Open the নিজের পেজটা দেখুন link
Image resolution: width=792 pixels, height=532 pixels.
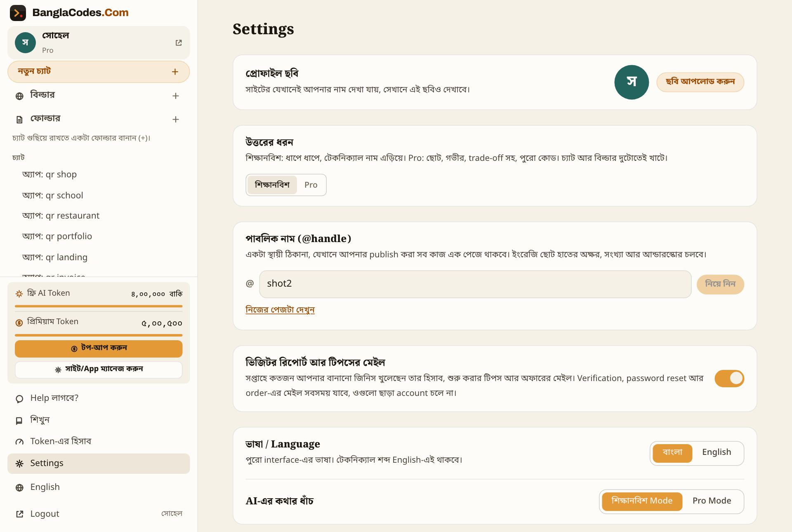(280, 310)
